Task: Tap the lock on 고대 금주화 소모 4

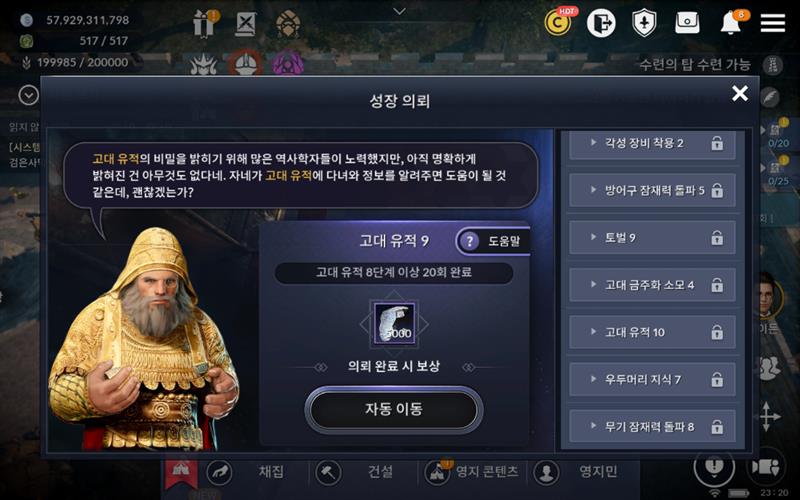Action: (x=717, y=285)
